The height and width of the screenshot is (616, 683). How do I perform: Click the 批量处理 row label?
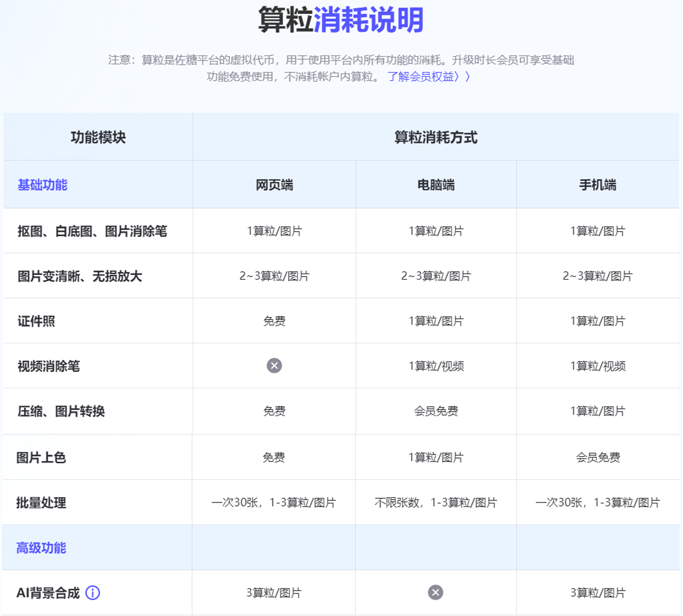[41, 503]
